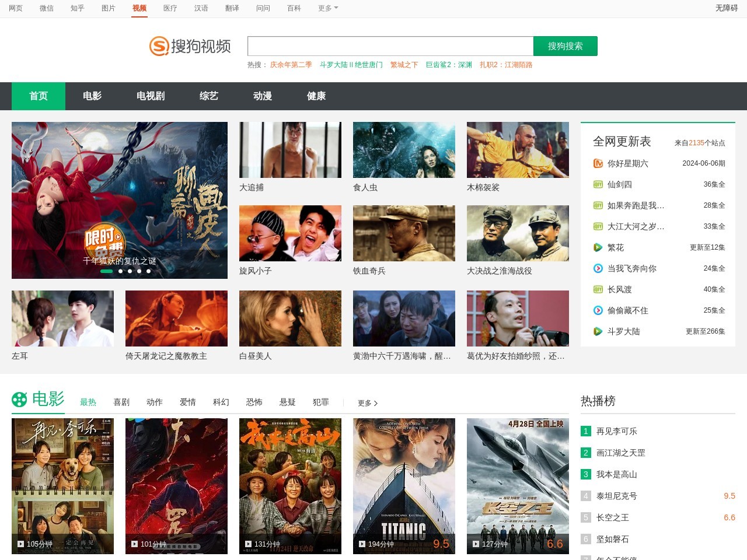This screenshot has height=560, width=747.
Task: Open the 更多 dropdown in the top navigation
Action: [x=323, y=8]
